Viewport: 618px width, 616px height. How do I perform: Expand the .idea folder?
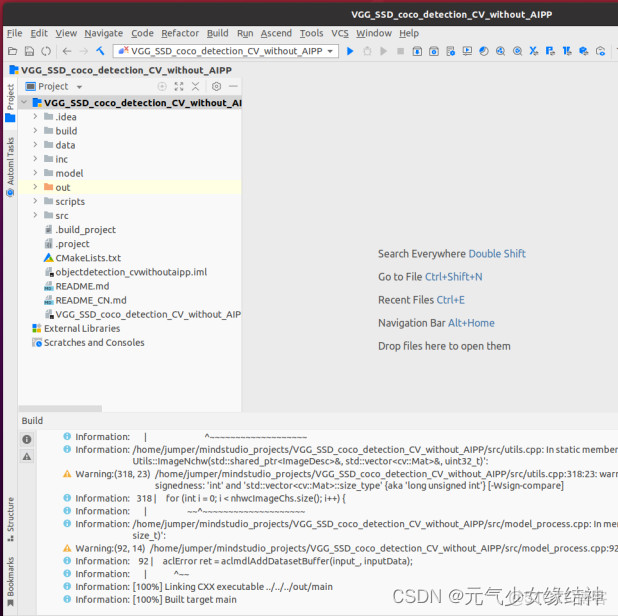point(35,116)
